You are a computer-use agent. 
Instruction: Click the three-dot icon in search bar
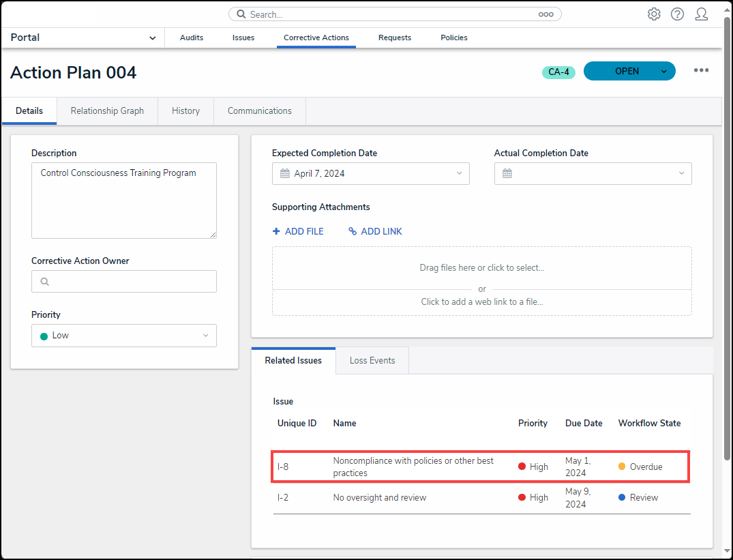click(x=545, y=14)
